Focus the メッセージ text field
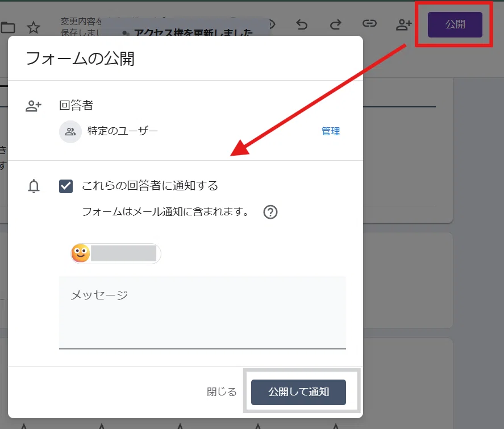 tap(202, 313)
